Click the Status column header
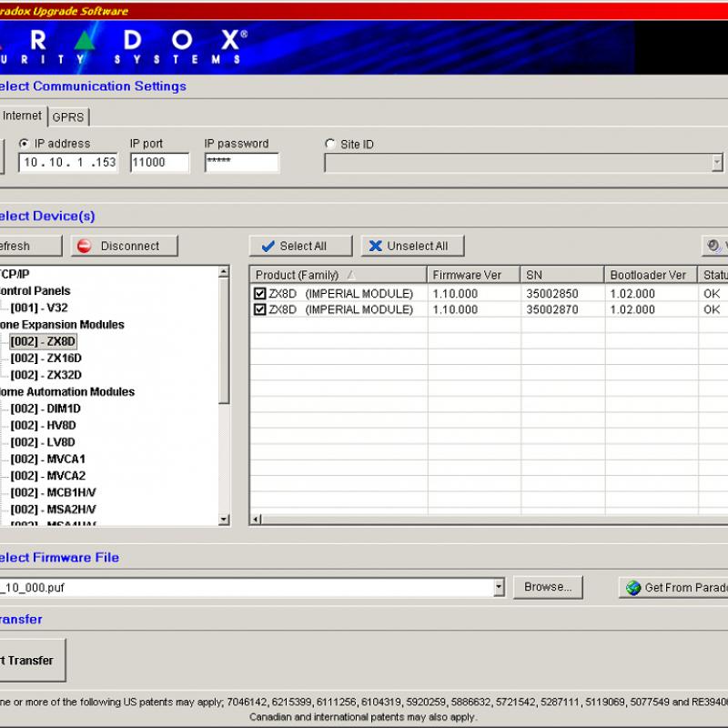 point(713,275)
